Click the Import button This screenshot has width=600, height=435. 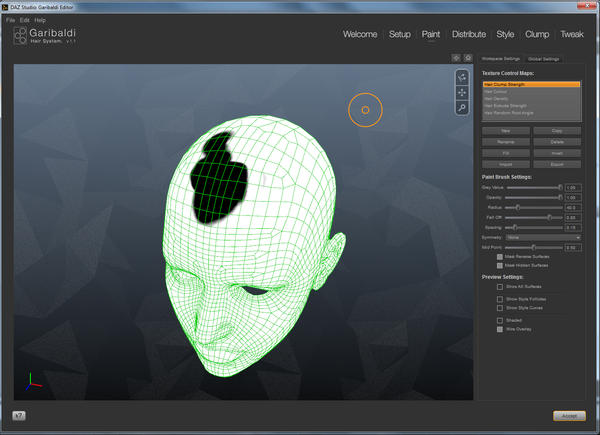pyautogui.click(x=505, y=164)
